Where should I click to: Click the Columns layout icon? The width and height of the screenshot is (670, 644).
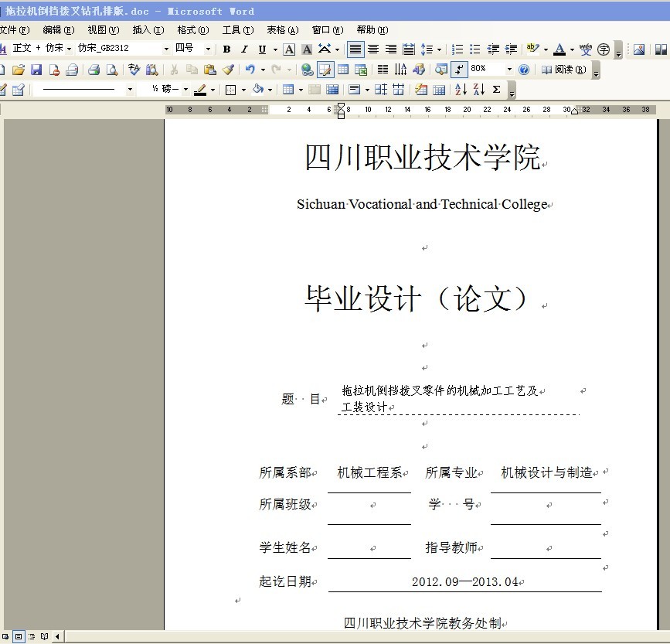click(383, 70)
